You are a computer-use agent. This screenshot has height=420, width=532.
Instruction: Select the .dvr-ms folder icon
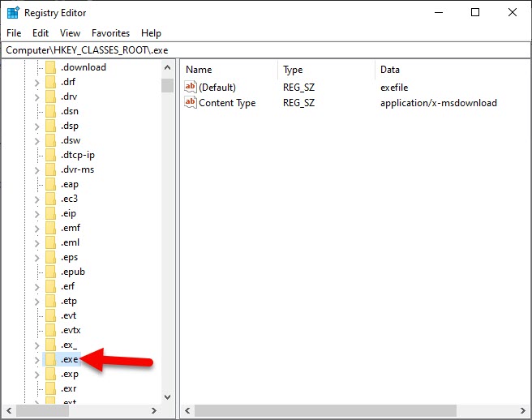[x=50, y=169]
